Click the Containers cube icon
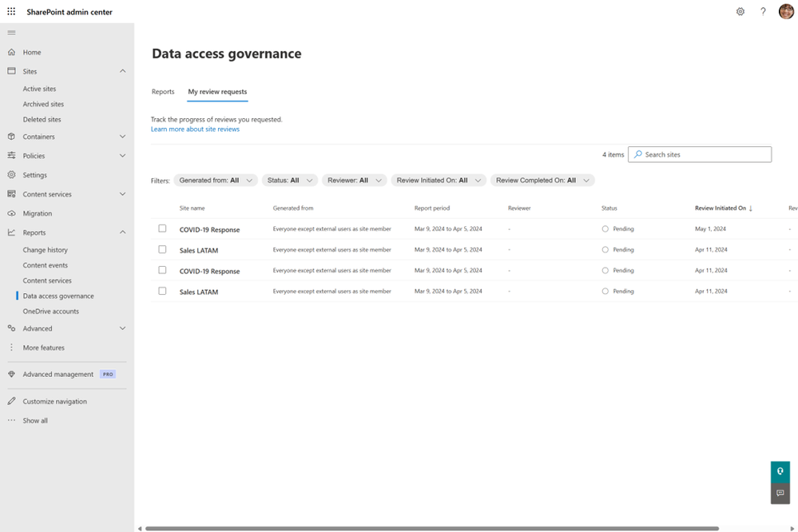This screenshot has height=532, width=798. point(11,137)
